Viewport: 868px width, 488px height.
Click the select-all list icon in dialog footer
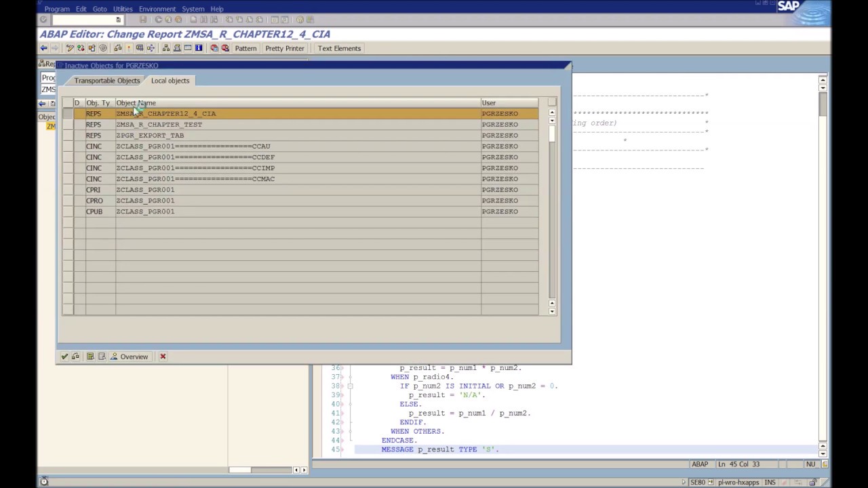[x=90, y=357]
